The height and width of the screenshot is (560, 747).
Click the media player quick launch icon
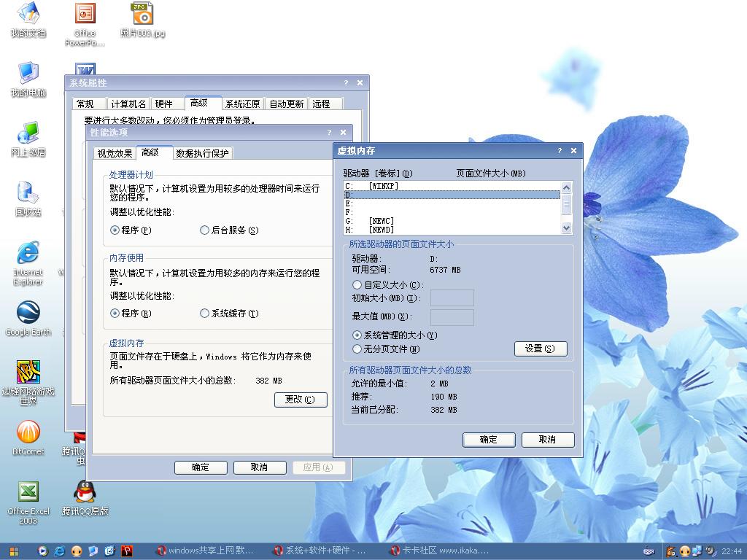coord(43,551)
